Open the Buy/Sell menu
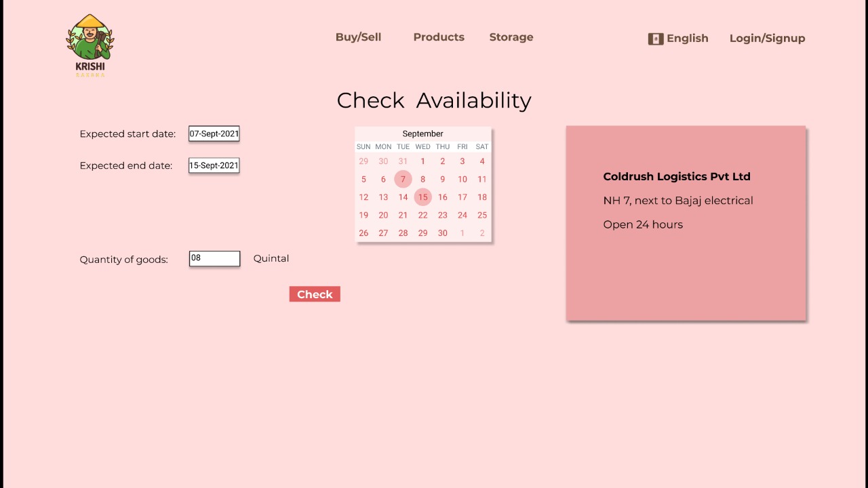The width and height of the screenshot is (868, 488). point(358,37)
